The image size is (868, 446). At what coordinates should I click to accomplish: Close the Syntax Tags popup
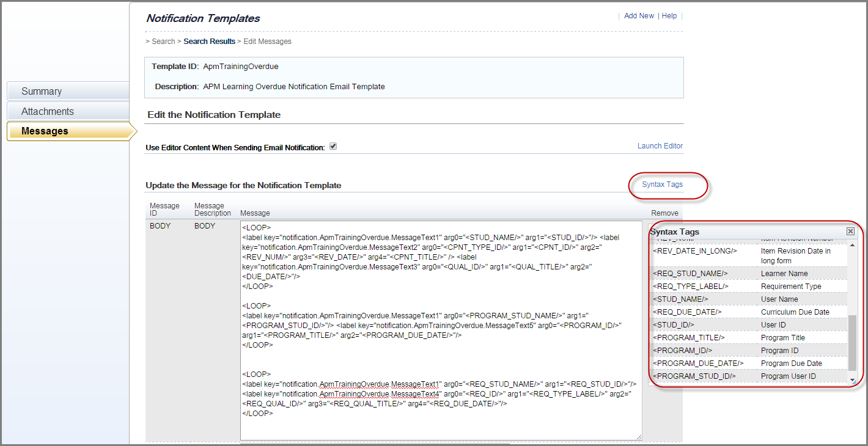point(850,232)
